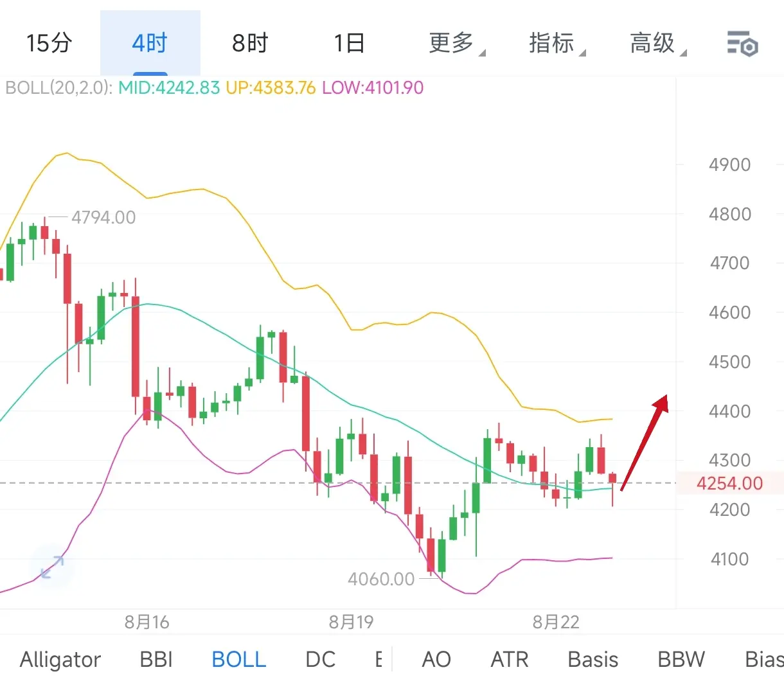Open chart settings icon at top right

point(742,44)
